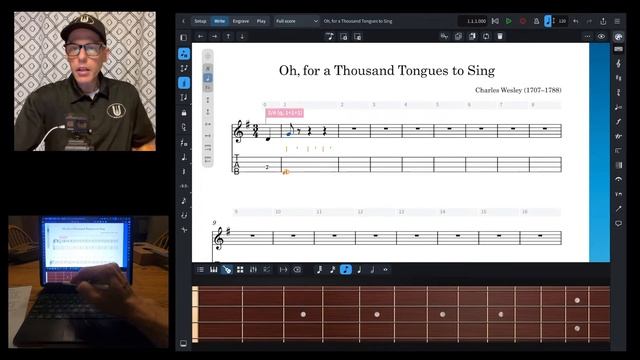This screenshot has width=640, height=360.
Task: Open the fermata holds panel in right sidebar
Action: click(x=618, y=179)
